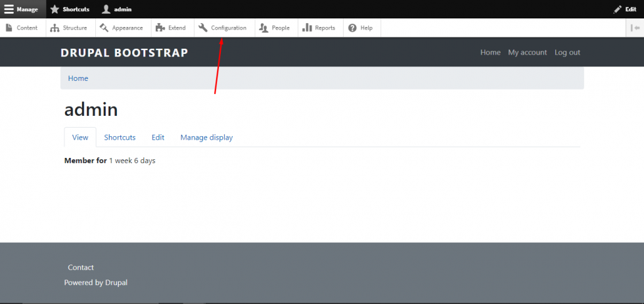Open the Reports section

pos(319,28)
